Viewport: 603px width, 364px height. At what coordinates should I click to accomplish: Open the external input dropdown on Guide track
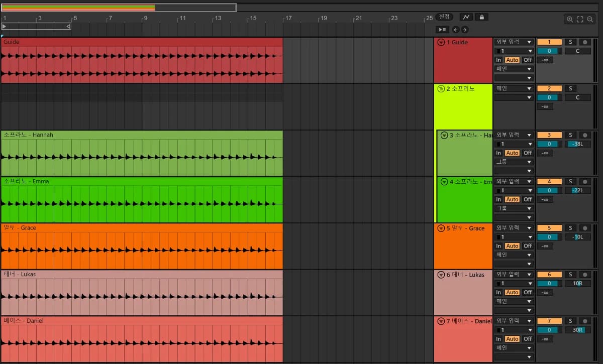(x=514, y=42)
